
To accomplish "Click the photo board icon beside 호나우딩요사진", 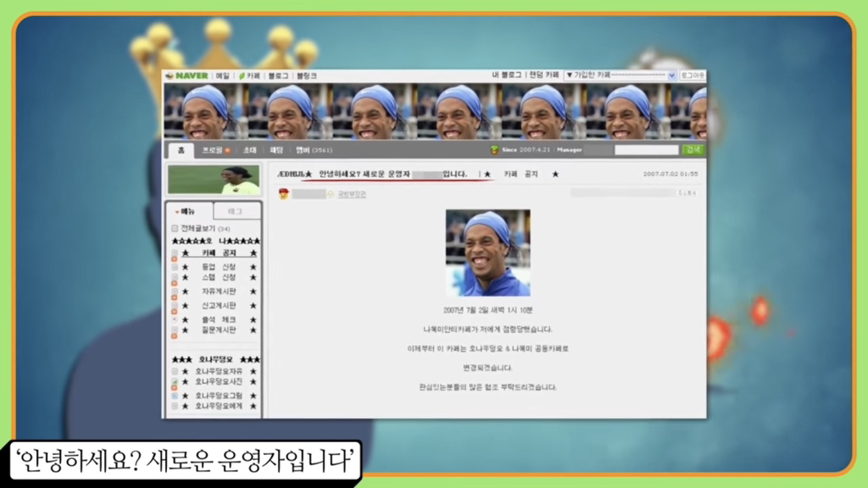I will coord(175,382).
